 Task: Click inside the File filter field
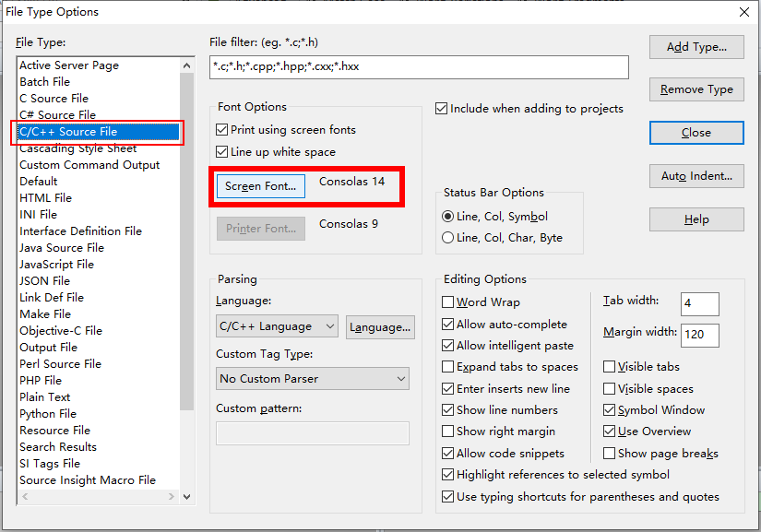pos(415,66)
